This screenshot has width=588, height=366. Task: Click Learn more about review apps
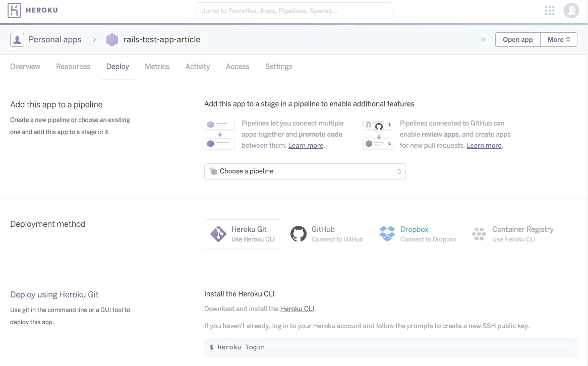tap(484, 146)
